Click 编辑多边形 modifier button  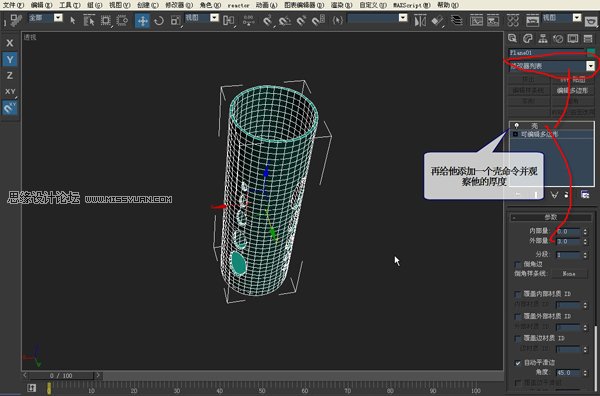point(572,91)
